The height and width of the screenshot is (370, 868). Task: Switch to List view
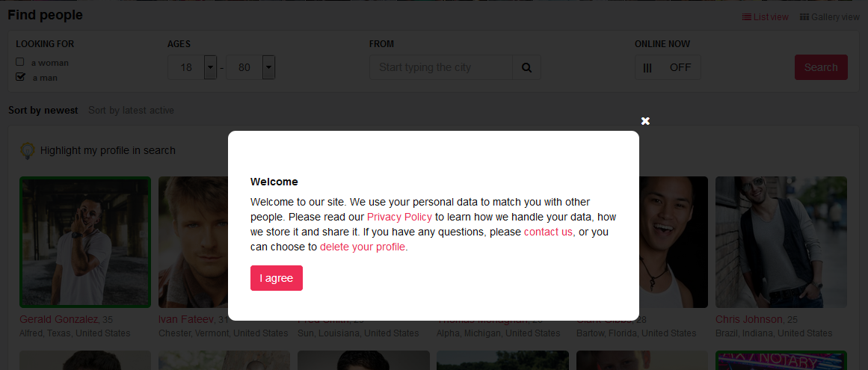click(x=765, y=17)
